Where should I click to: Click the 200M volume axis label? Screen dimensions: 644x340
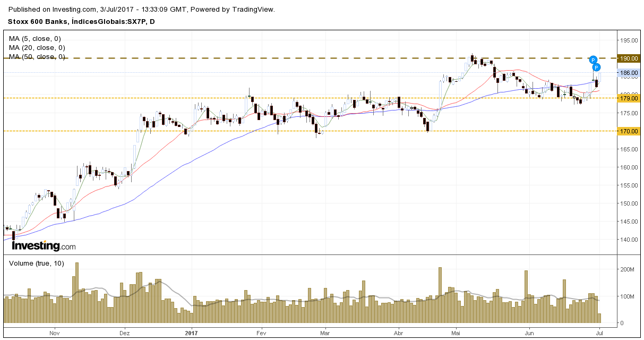pos(628,269)
